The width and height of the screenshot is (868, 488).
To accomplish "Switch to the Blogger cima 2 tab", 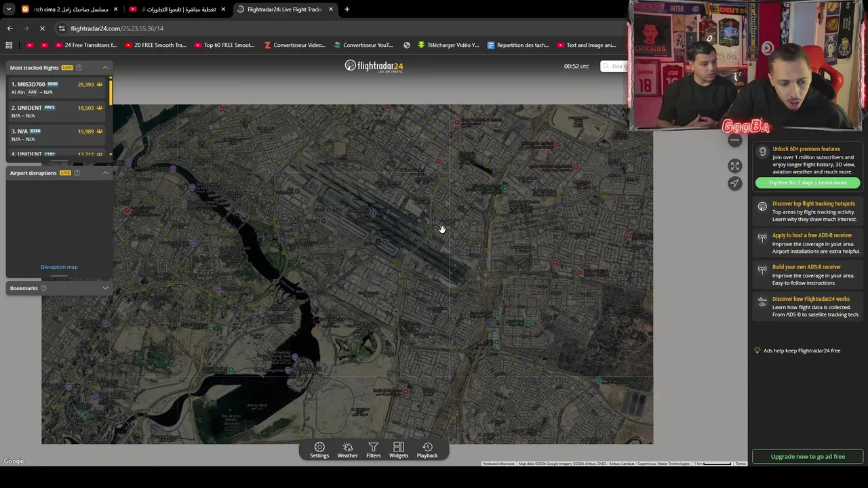I will (x=70, y=9).
